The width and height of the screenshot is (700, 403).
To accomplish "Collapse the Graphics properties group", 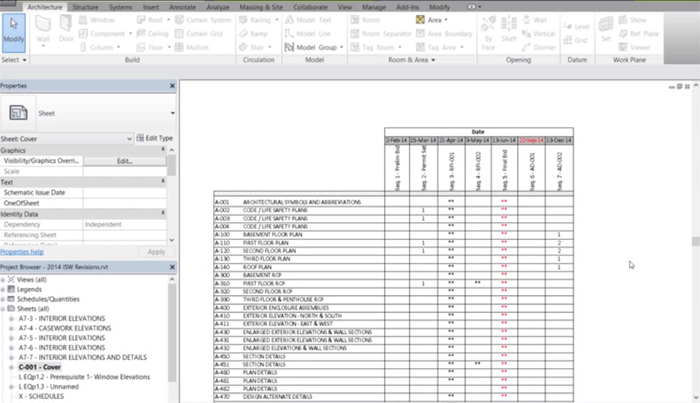I will pyautogui.click(x=163, y=150).
